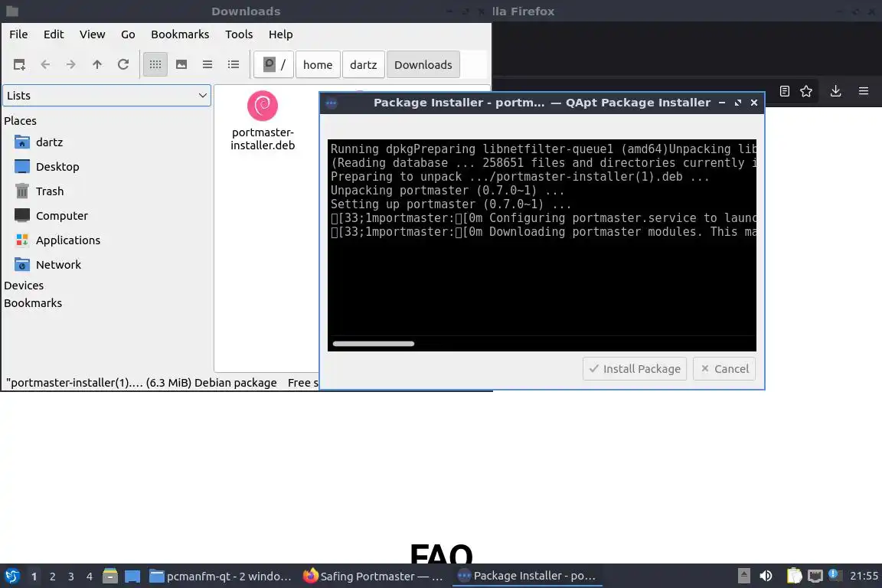Open the File menu

click(18, 34)
